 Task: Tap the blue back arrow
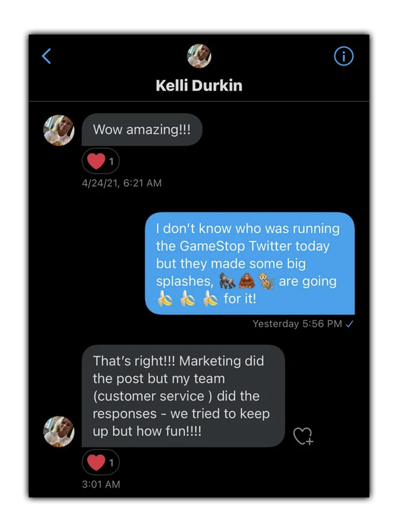pos(46,56)
